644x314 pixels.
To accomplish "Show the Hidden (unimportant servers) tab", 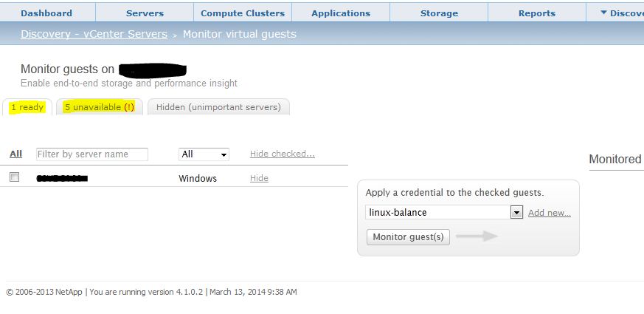I will point(218,107).
